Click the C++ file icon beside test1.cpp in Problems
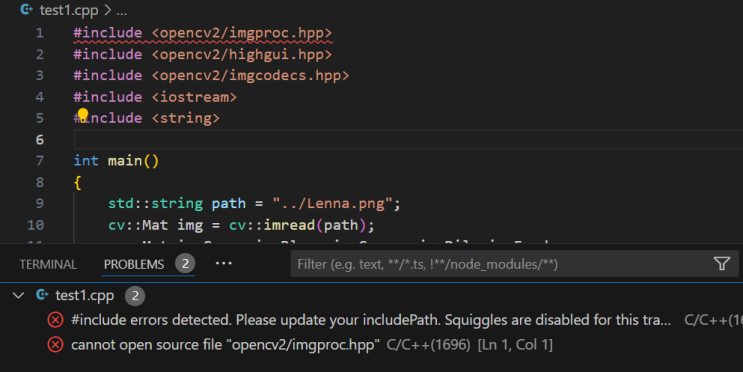This screenshot has height=372, width=743. pos(42,295)
